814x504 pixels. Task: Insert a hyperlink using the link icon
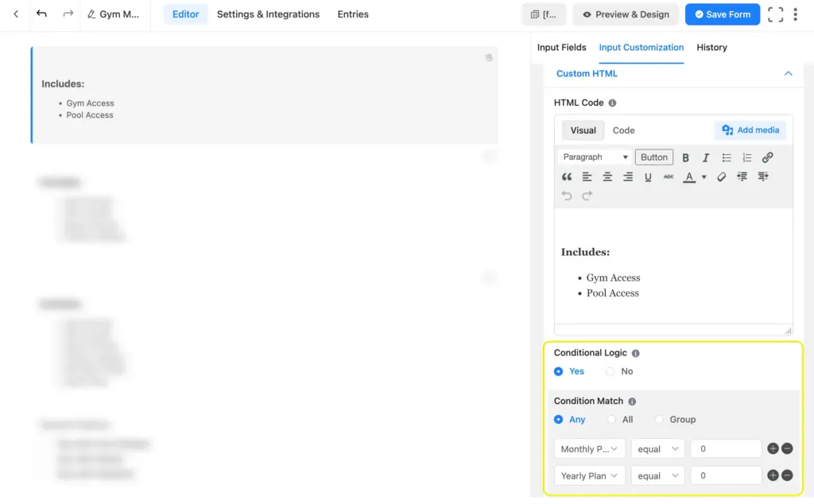(766, 157)
